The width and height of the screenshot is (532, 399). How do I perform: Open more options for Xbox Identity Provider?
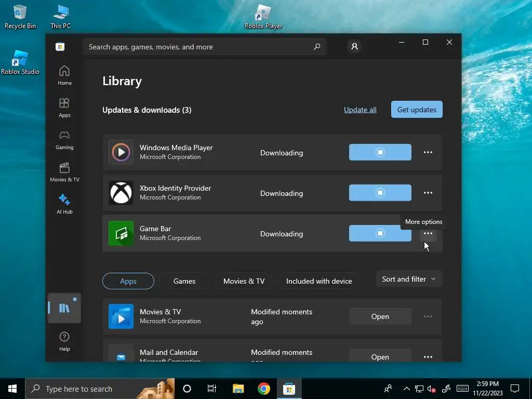coord(428,193)
